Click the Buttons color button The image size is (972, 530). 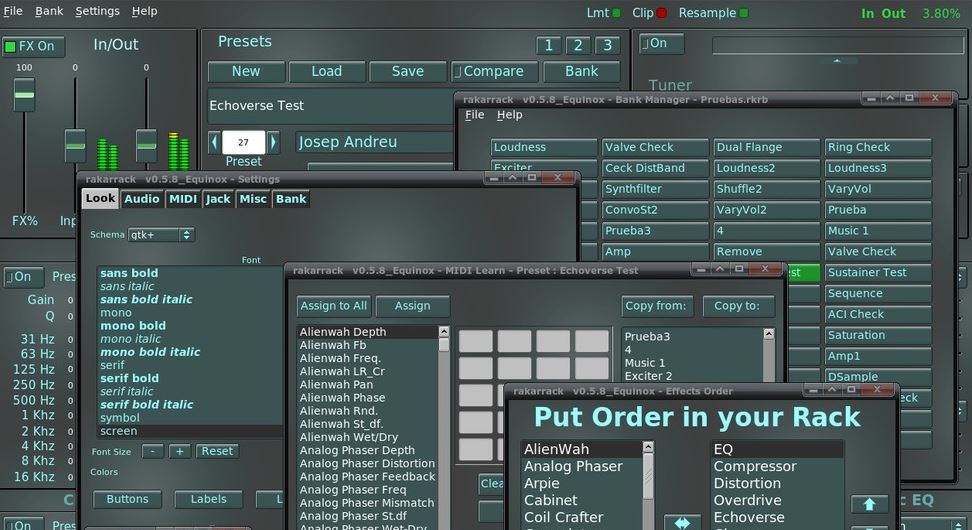point(127,499)
